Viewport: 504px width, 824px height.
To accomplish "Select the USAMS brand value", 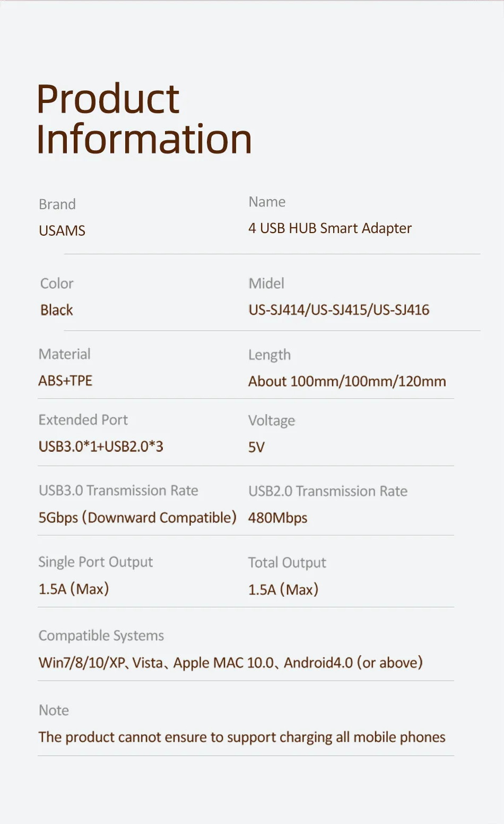I will pos(62,231).
